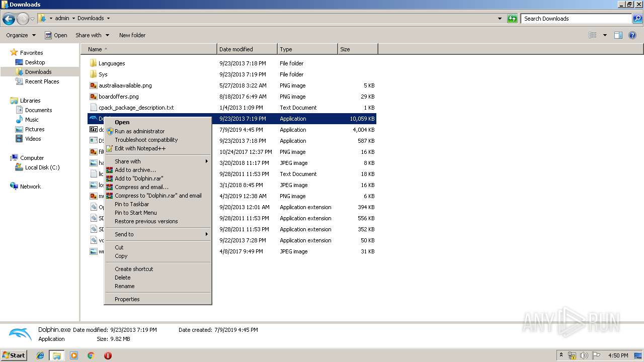Open the Sys folder icon
The image size is (644, 362).
pyautogui.click(x=93, y=74)
